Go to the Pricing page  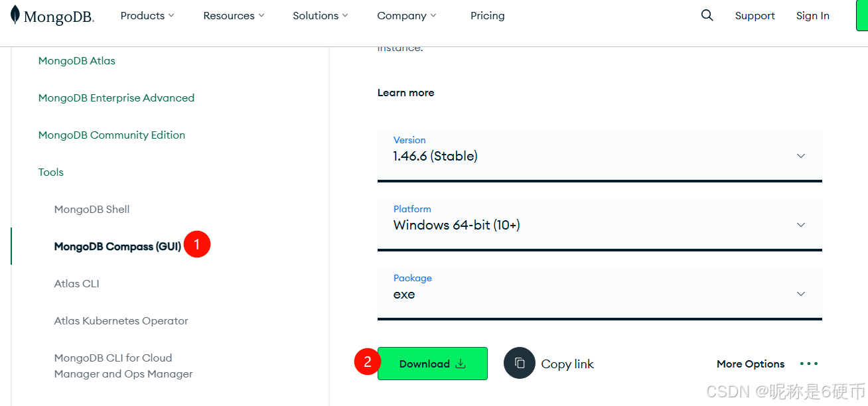pyautogui.click(x=488, y=15)
